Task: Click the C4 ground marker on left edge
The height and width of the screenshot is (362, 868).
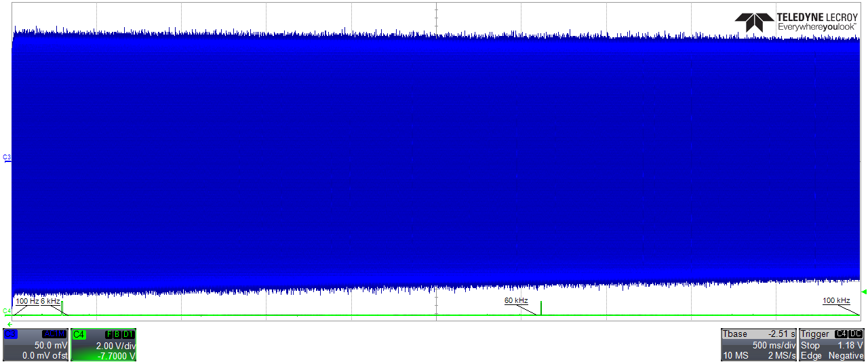Action: (7, 311)
